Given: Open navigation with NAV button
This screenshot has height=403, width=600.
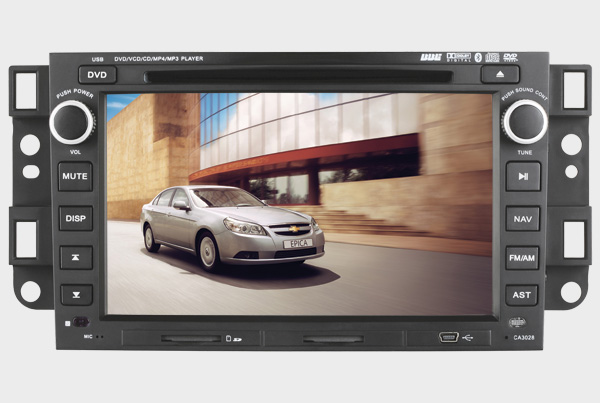Looking at the screenshot, I should pyautogui.click(x=522, y=218).
